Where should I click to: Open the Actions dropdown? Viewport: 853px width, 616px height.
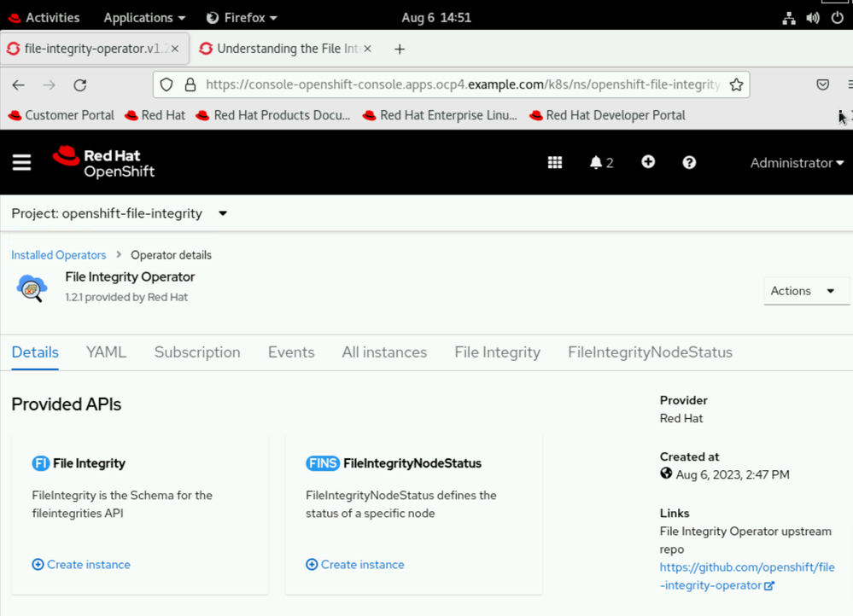click(x=805, y=291)
